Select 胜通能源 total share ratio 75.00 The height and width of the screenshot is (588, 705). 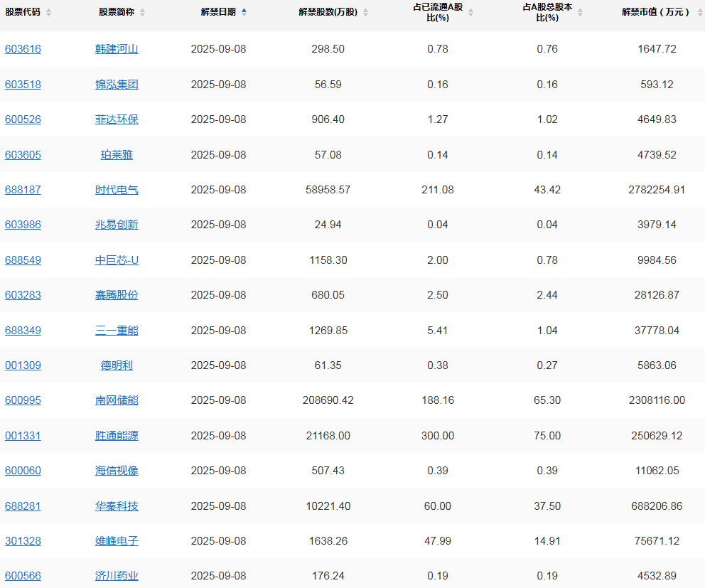[x=547, y=436]
